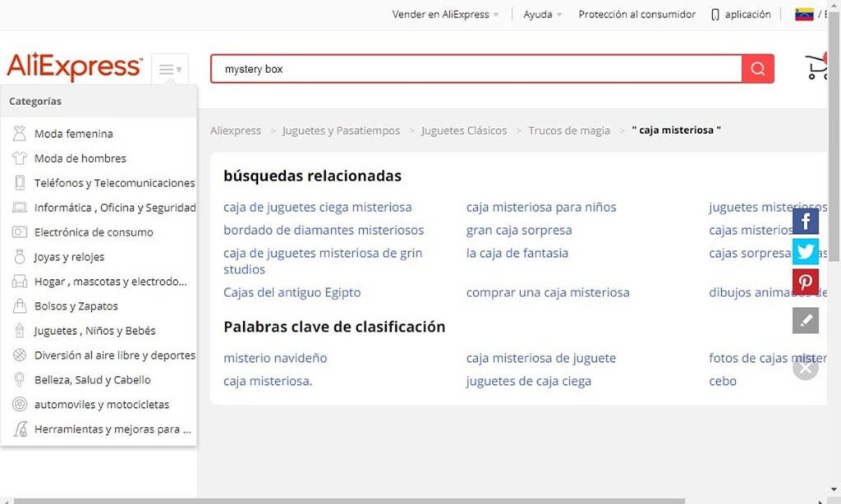Open the aplicación link
Image resolution: width=841 pixels, height=504 pixels.
(x=747, y=15)
